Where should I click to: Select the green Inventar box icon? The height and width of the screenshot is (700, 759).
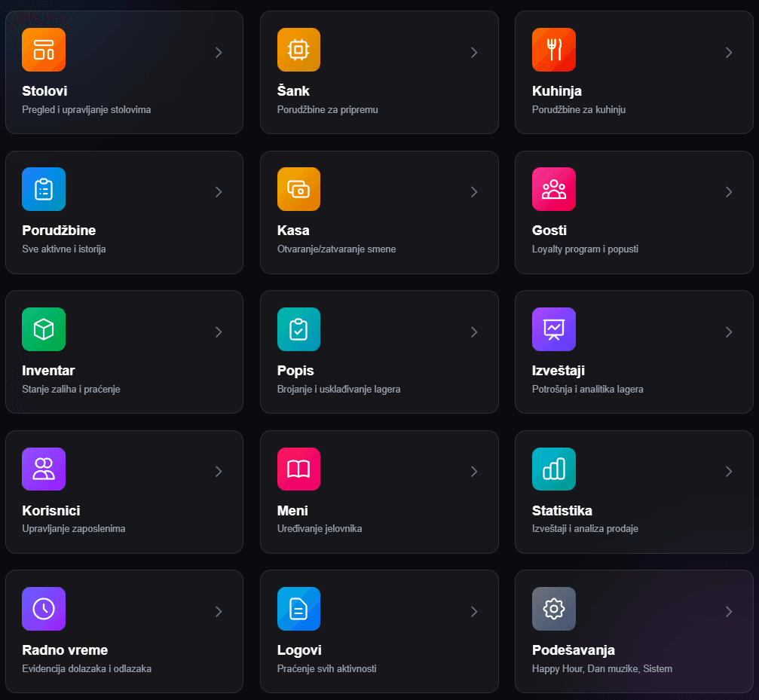pyautogui.click(x=44, y=329)
